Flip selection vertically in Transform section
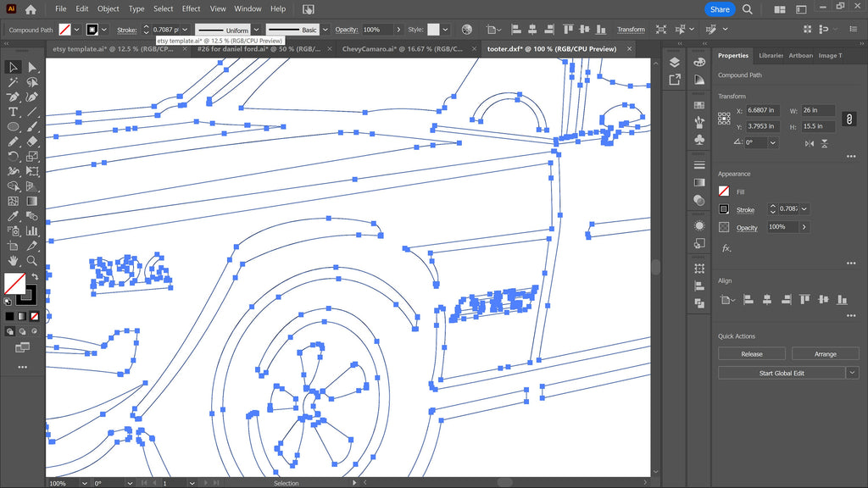Viewport: 868px width, 488px height. (x=824, y=143)
